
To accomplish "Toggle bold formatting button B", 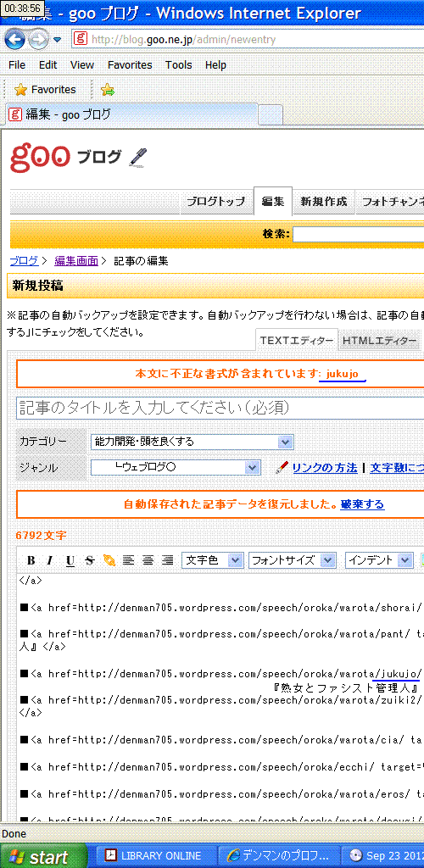I will (31, 561).
